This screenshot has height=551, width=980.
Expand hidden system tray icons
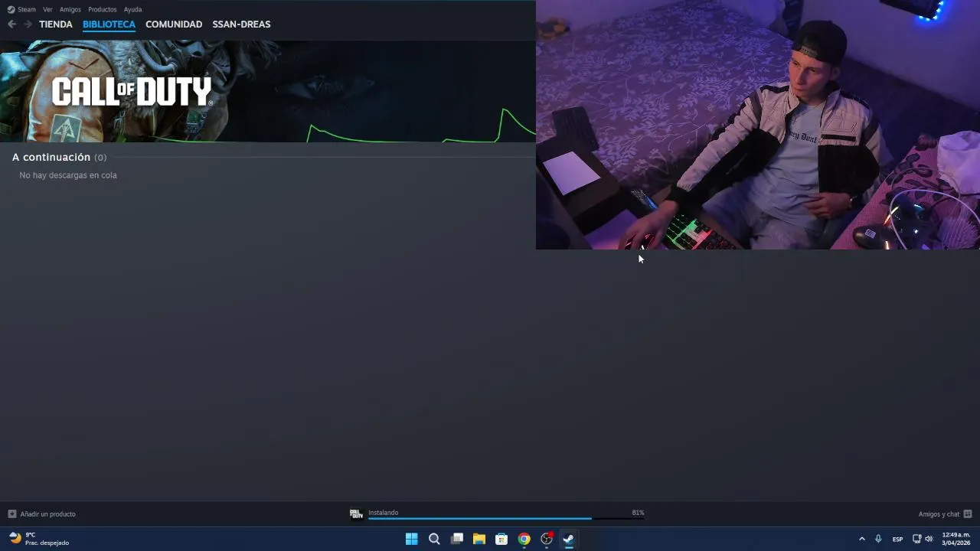(862, 539)
